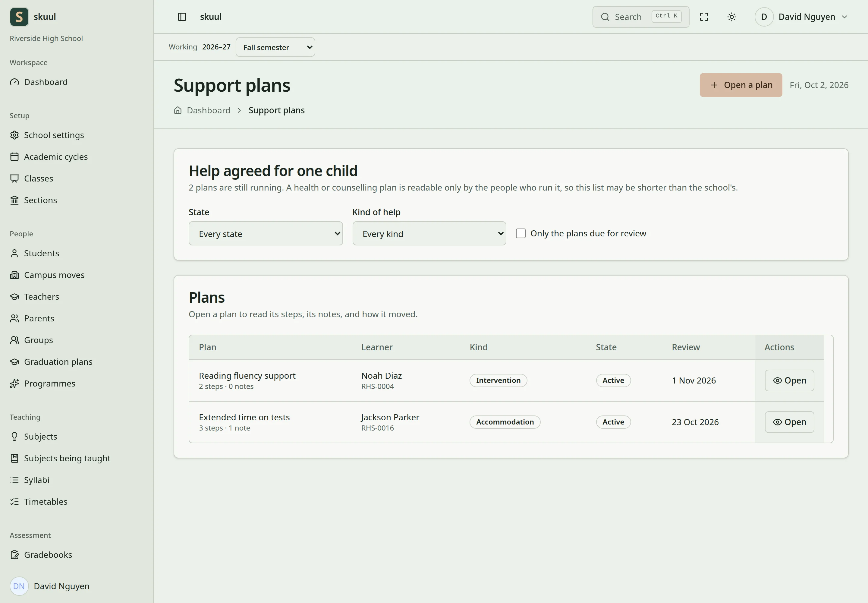The height and width of the screenshot is (603, 868).
Task: Click the Students person icon
Action: [x=14, y=253]
